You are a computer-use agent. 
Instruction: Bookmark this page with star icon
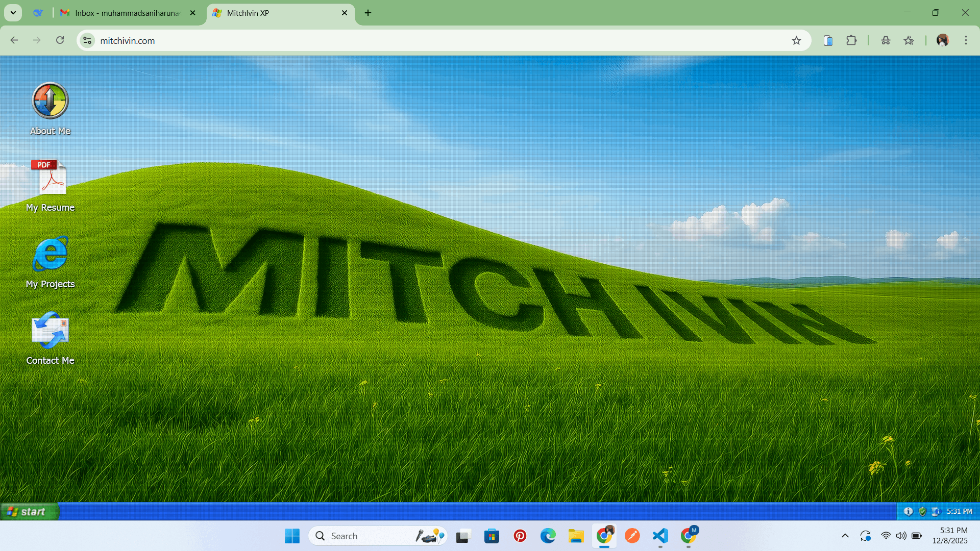tap(796, 41)
